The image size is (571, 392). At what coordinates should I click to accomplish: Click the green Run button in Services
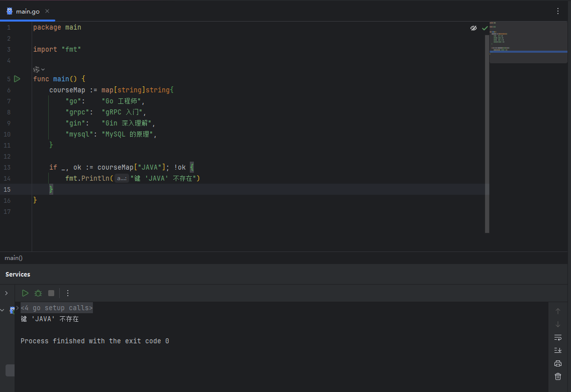[25, 293]
